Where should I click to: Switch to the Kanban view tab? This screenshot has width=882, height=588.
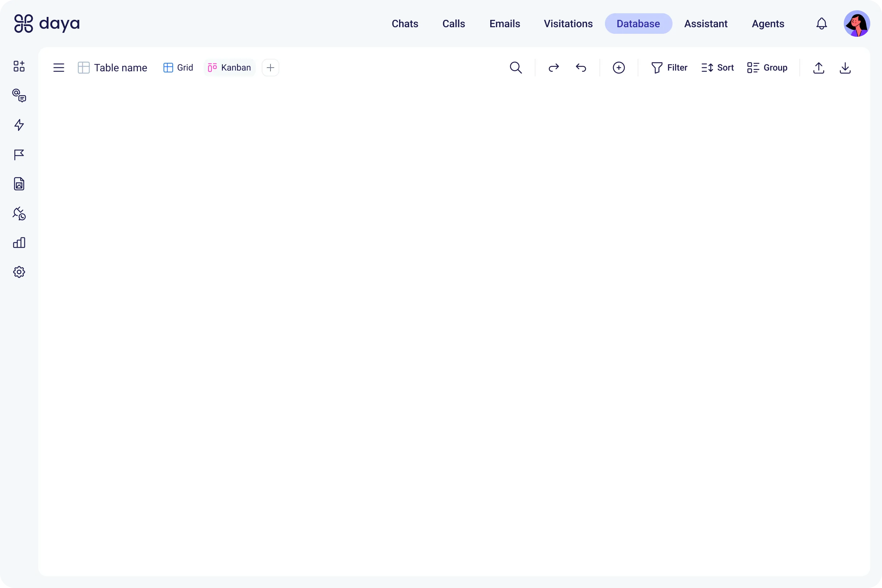229,68
